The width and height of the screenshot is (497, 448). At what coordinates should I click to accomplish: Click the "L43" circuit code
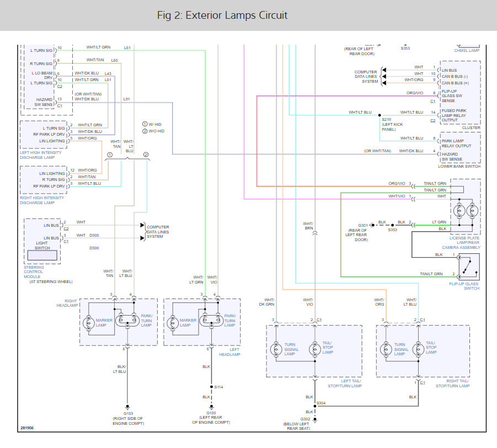(108, 73)
